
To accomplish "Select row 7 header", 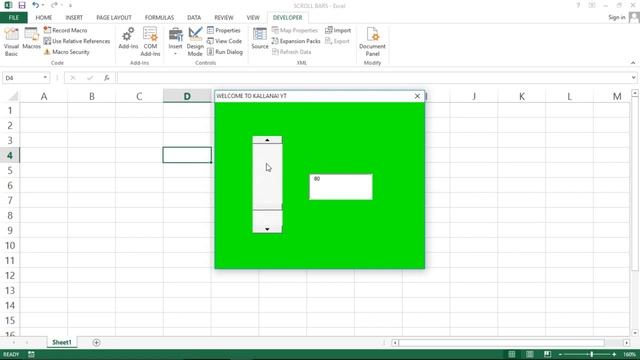I will click(10, 200).
